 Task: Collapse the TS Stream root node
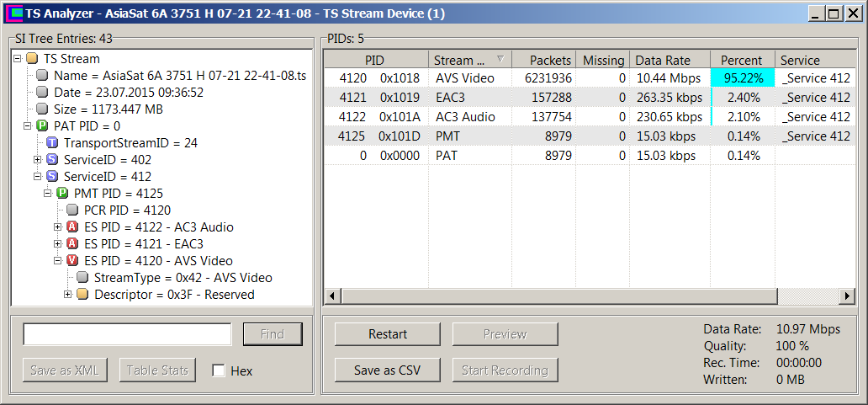(x=18, y=59)
